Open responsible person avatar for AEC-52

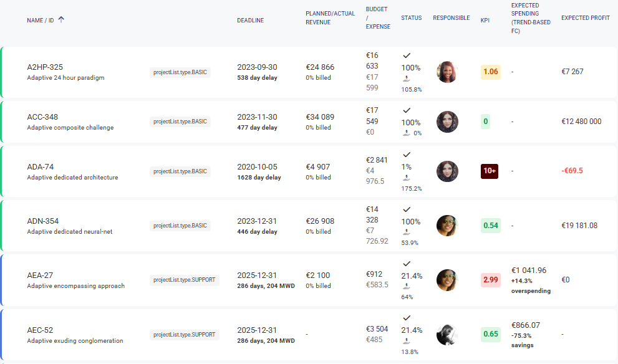tap(447, 334)
